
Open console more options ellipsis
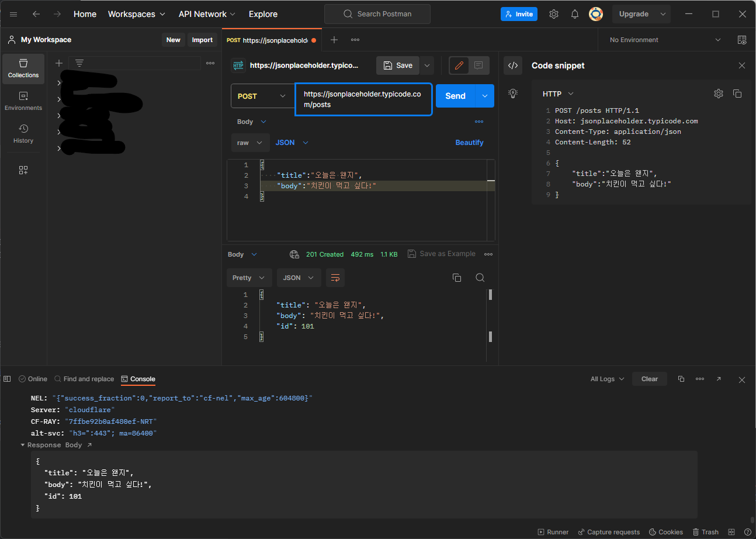tap(700, 379)
